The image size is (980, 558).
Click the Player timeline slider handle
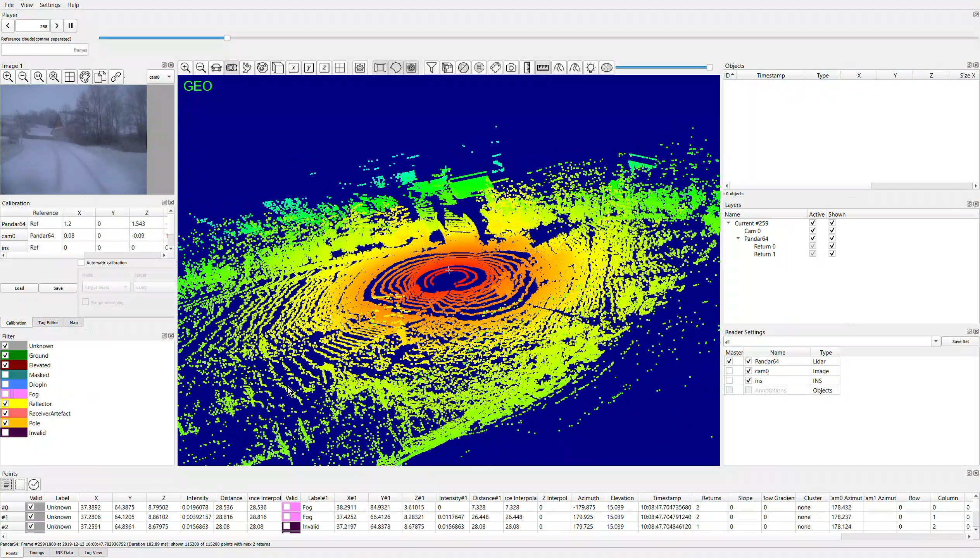[227, 38]
